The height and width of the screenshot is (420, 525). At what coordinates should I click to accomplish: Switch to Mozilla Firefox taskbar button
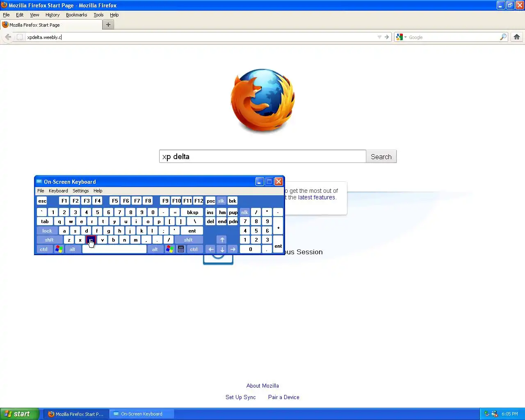pos(76,414)
